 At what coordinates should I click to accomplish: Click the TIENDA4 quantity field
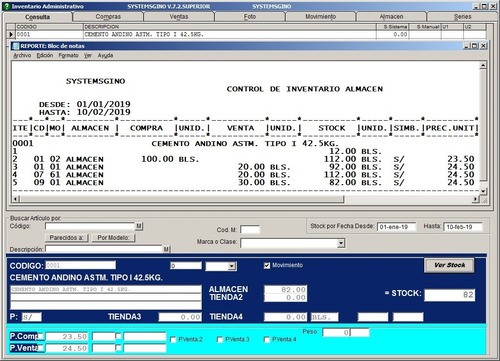pyautogui.click(x=285, y=317)
